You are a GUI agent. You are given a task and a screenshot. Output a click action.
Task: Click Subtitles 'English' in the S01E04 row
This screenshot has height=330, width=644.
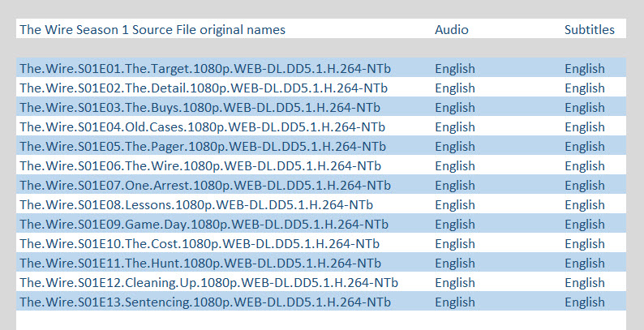pyautogui.click(x=585, y=127)
